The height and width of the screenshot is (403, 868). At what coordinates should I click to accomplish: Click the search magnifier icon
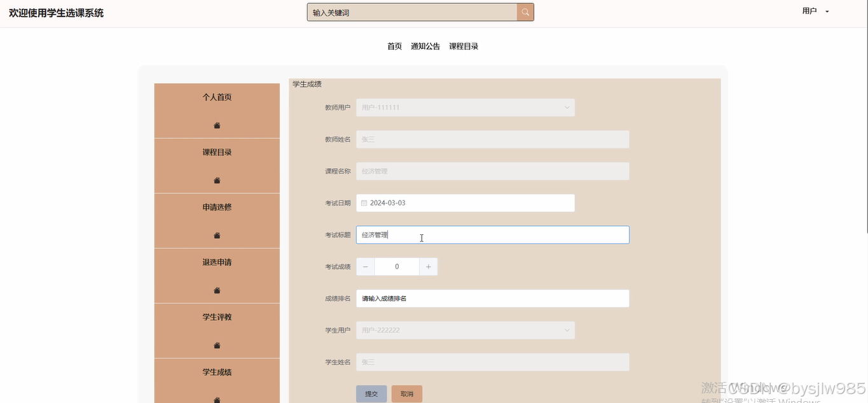[525, 11]
